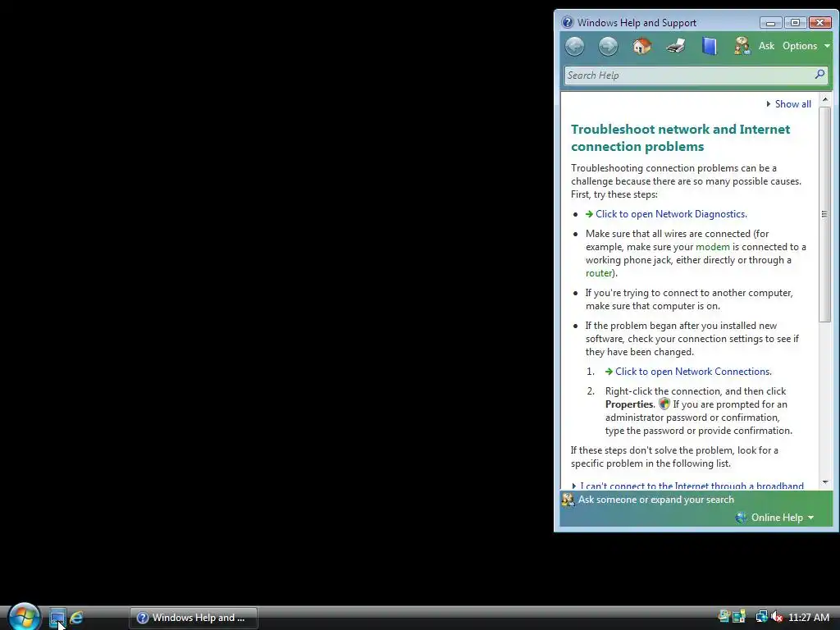Minimize the Windows Help and Support window

tap(770, 22)
